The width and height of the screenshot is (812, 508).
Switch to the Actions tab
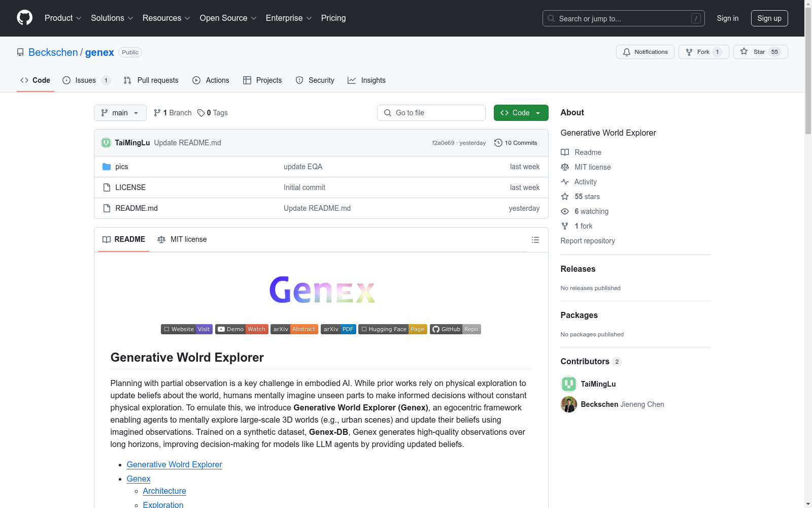tap(211, 80)
